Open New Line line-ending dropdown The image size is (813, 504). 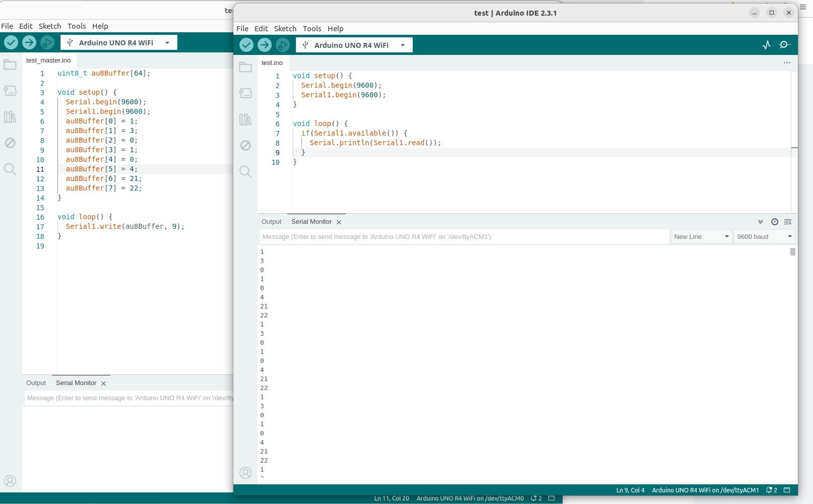tap(702, 236)
